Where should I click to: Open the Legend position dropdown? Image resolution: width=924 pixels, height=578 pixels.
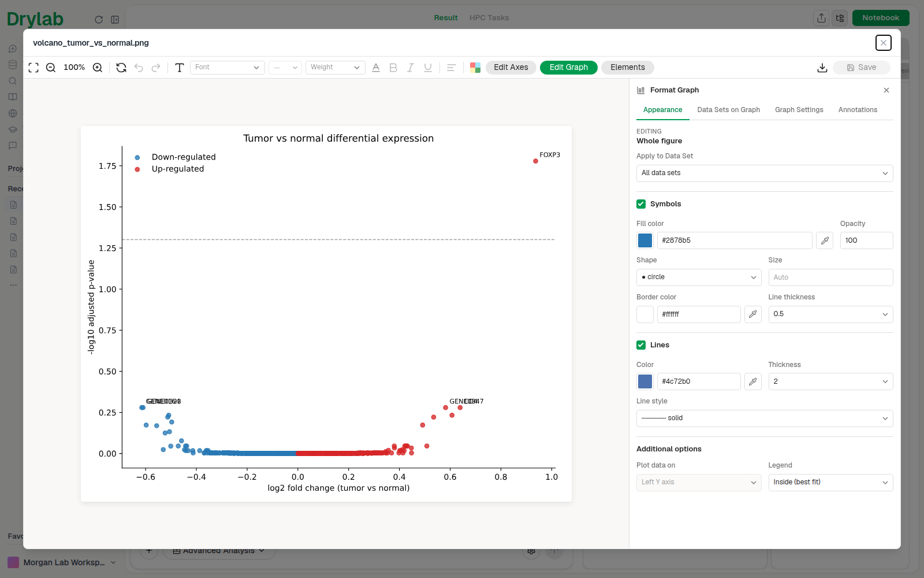[830, 483]
